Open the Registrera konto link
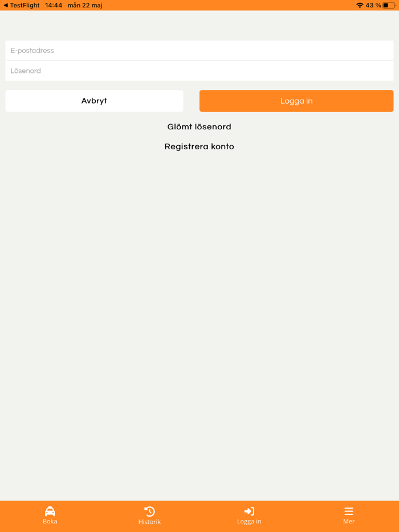 point(199,146)
